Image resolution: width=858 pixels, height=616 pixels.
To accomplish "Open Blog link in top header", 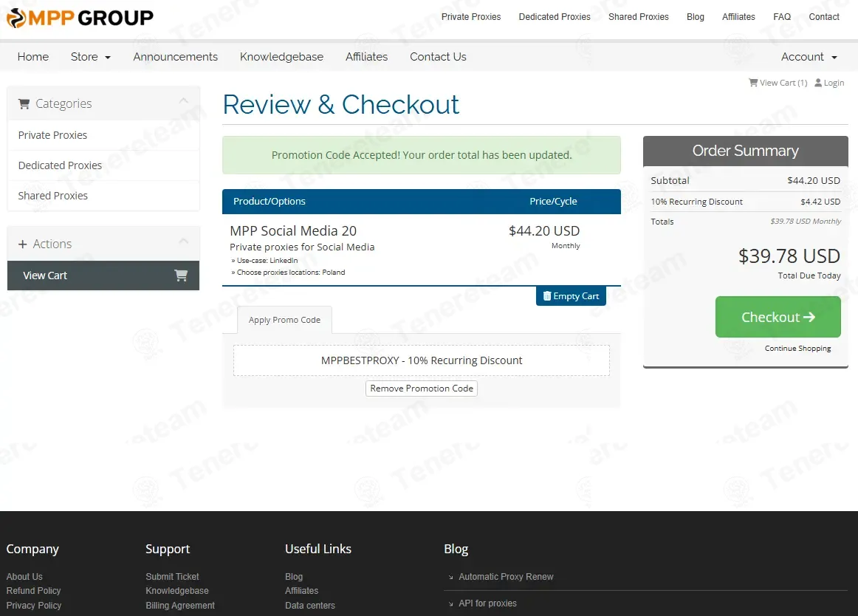I will [696, 17].
